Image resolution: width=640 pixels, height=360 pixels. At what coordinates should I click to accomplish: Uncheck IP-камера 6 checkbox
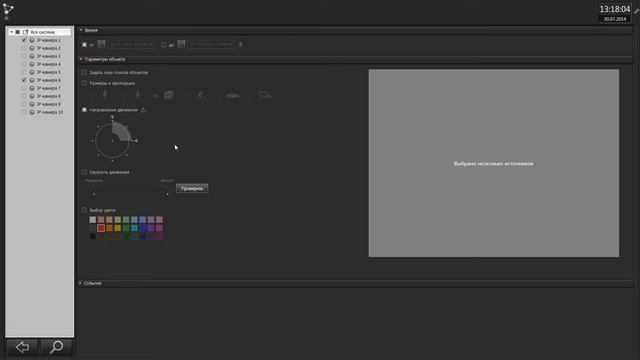[24, 80]
